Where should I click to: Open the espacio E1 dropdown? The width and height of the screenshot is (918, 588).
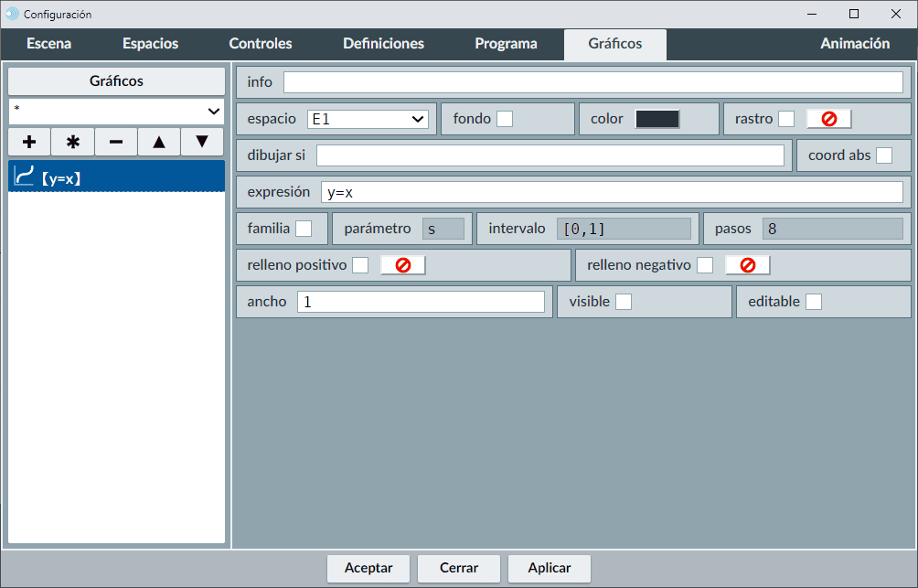[x=368, y=119]
